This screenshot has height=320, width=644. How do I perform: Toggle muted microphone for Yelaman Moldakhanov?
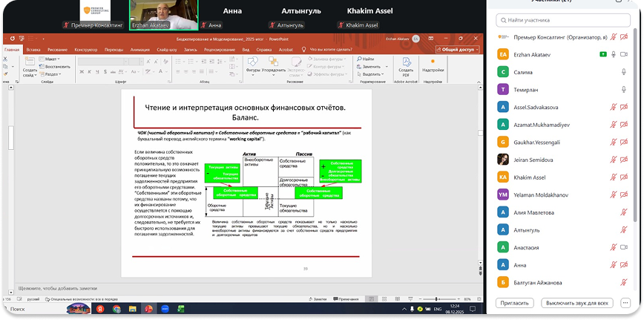click(613, 195)
